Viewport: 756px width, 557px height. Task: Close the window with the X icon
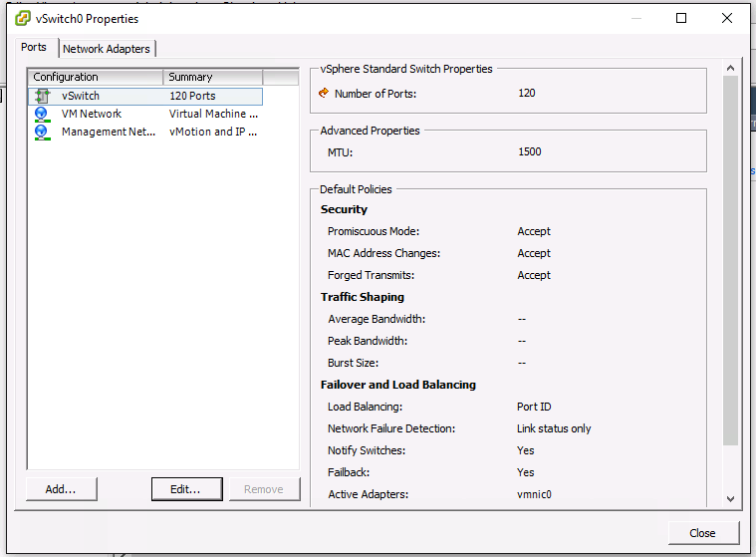[x=726, y=18]
